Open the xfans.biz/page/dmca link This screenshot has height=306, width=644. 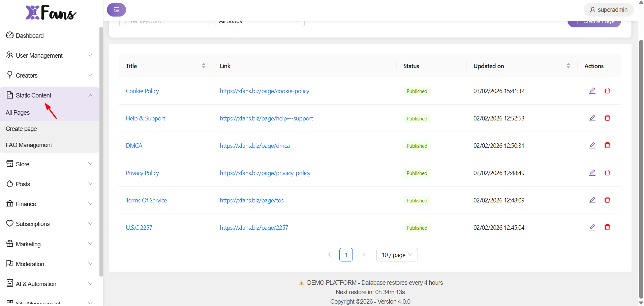click(255, 146)
